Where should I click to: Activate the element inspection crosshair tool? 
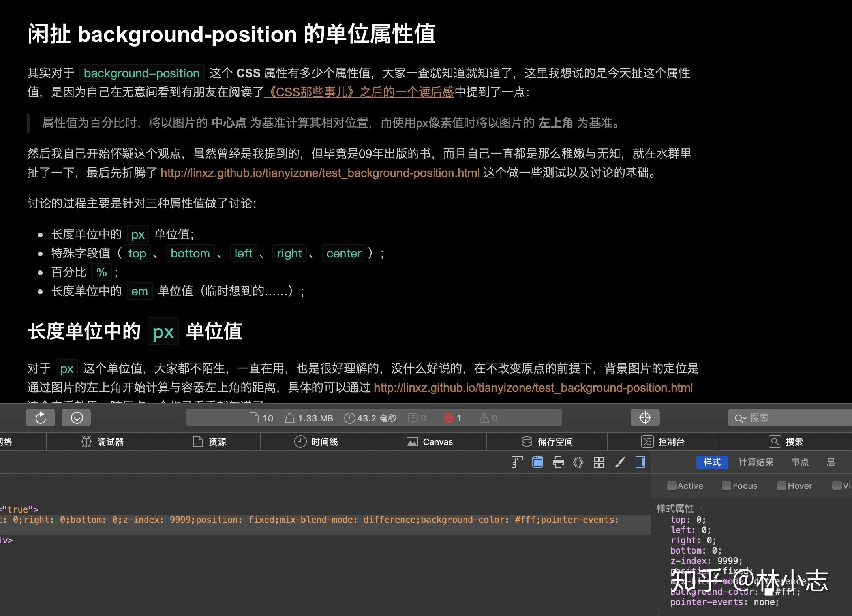pos(644,417)
